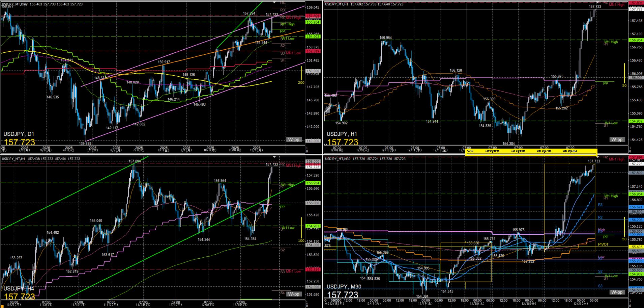Toggle the W-pp label on the H4 chart
Viewport: 644px width, 308px height.
point(294,294)
